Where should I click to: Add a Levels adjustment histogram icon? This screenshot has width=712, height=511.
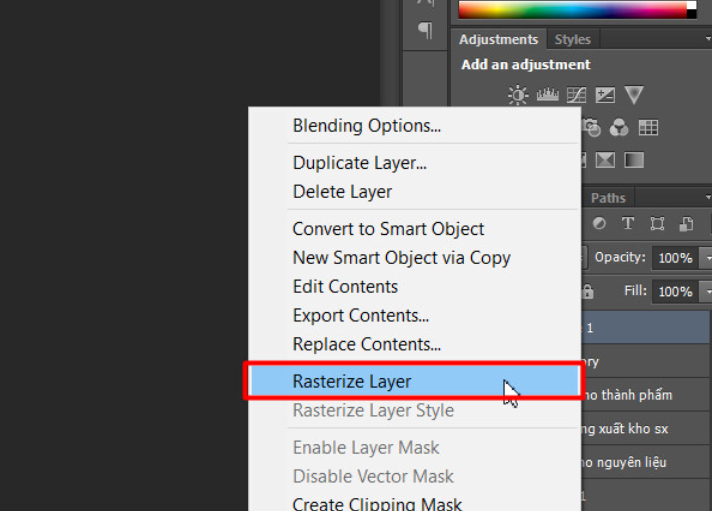[547, 95]
